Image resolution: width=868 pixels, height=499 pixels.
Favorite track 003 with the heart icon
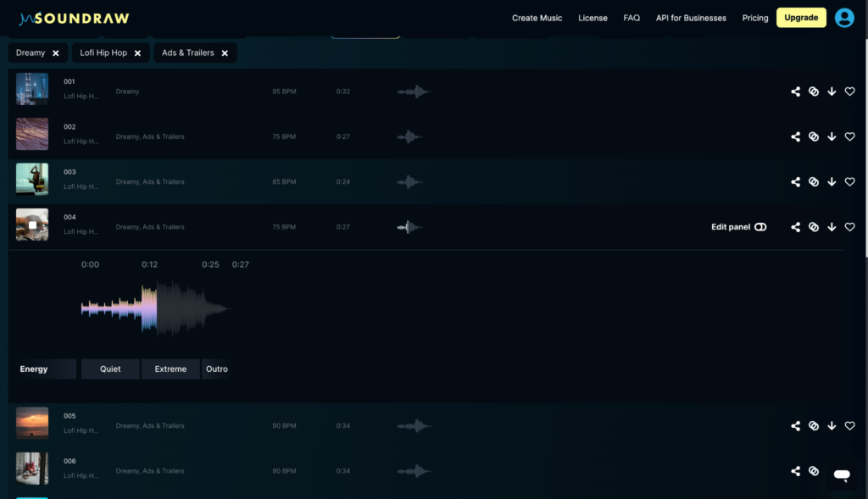[x=849, y=181]
